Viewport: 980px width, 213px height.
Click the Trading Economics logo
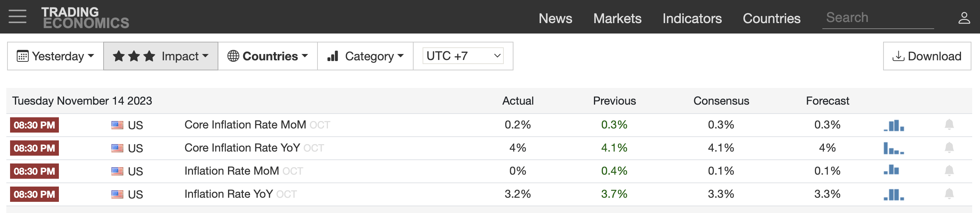tap(85, 18)
